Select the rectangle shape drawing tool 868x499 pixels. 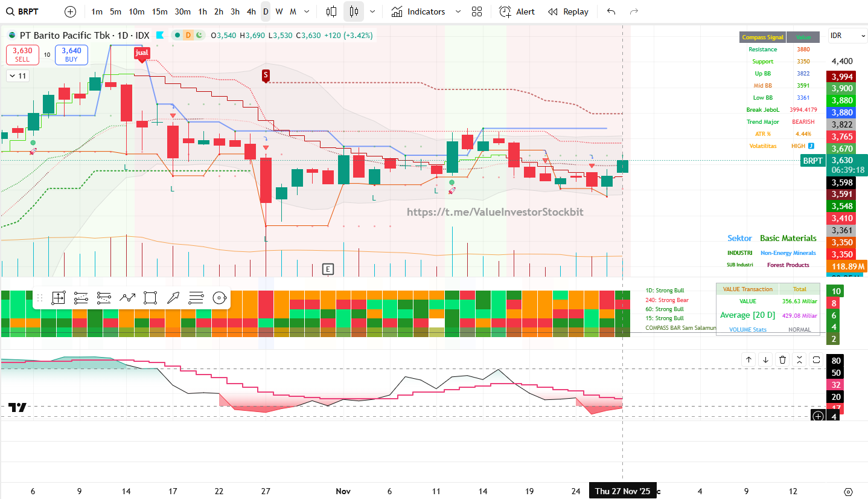click(150, 298)
